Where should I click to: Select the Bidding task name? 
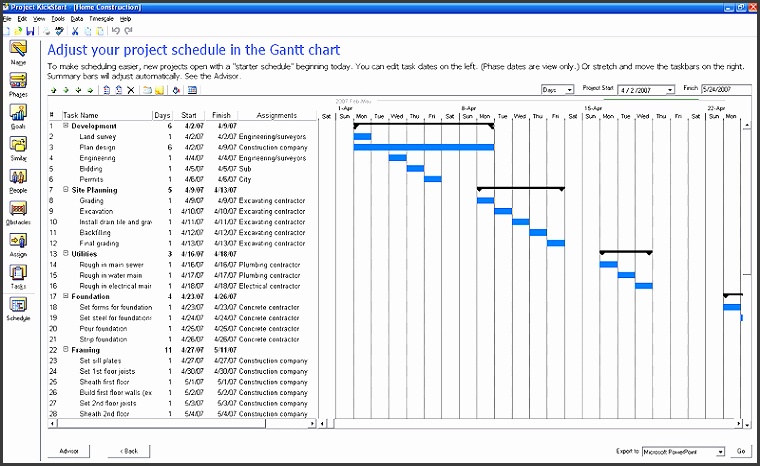pos(91,169)
